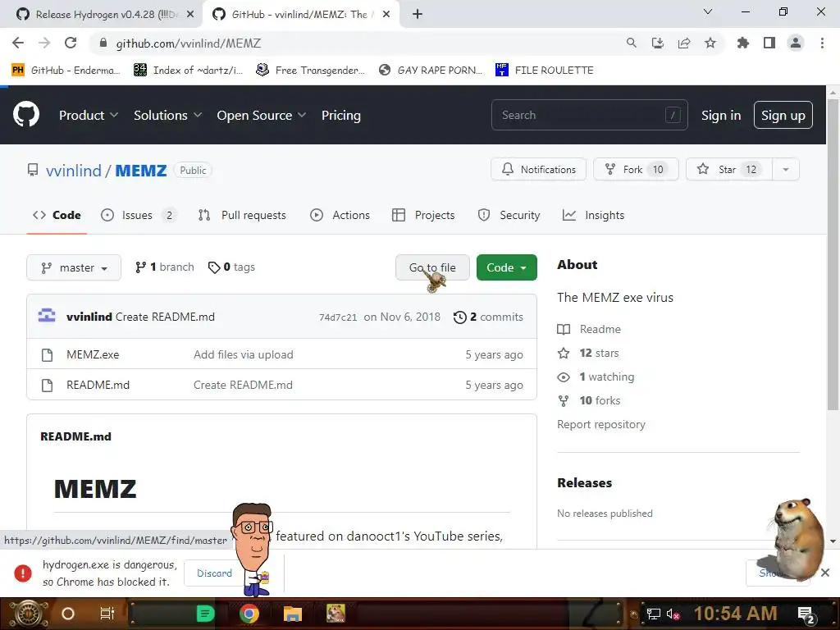Viewport: 840px width, 630px height.
Task: Expand the Product menu
Action: [89, 115]
